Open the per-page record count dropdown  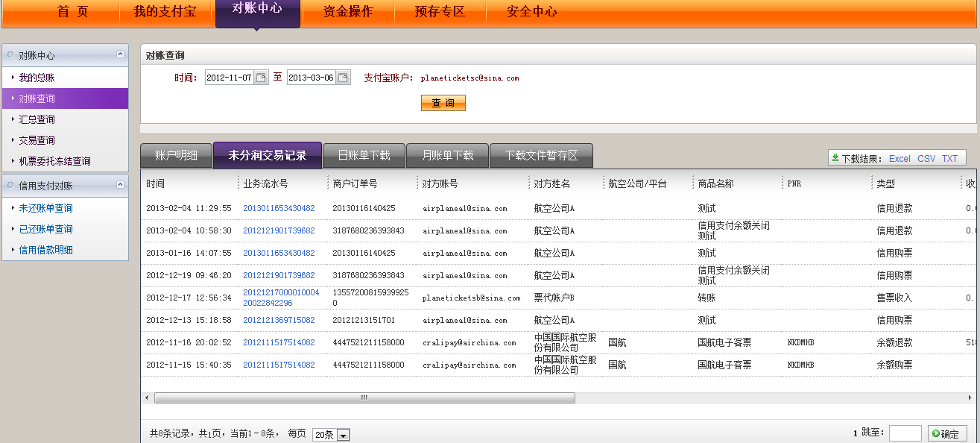point(343,435)
